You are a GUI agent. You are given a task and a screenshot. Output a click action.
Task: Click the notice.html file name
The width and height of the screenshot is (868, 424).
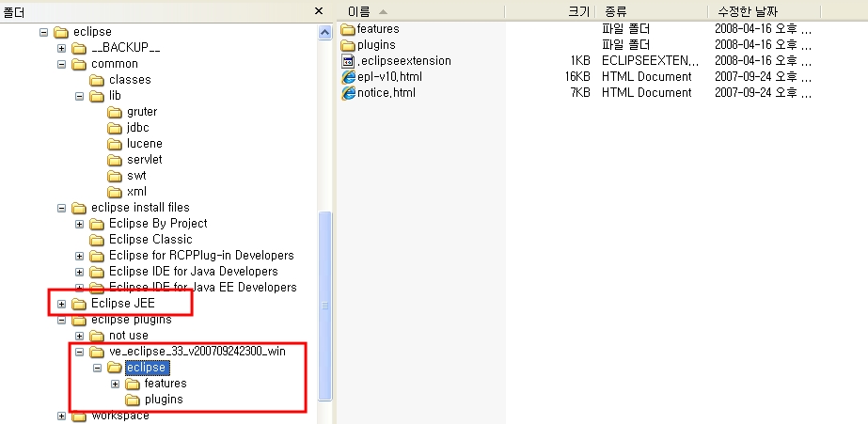386,93
